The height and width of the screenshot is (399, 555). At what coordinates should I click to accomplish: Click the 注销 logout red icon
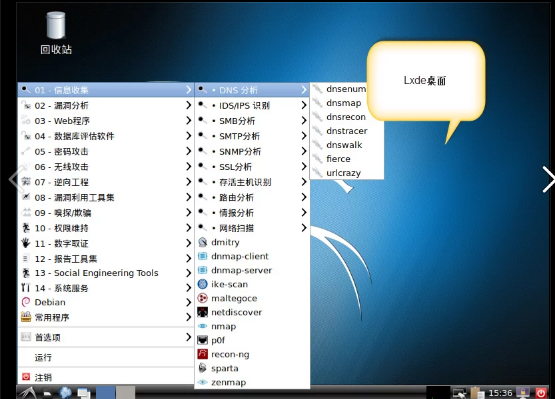tap(26, 377)
